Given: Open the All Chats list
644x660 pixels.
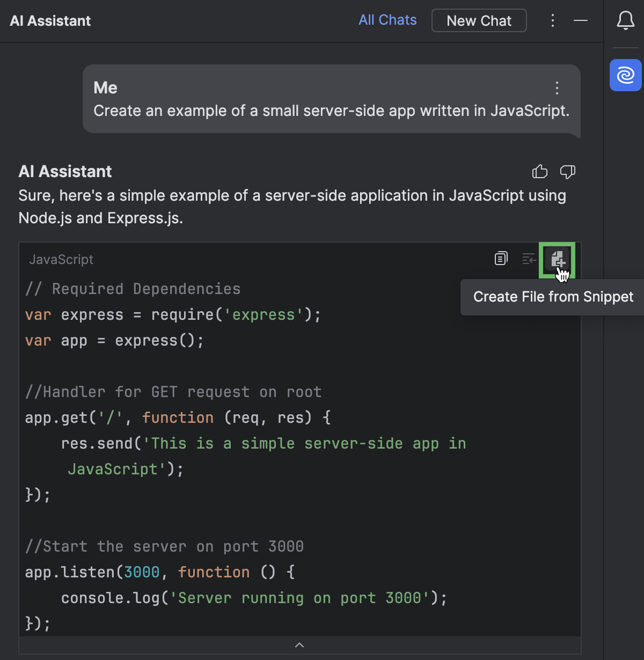Looking at the screenshot, I should (387, 20).
